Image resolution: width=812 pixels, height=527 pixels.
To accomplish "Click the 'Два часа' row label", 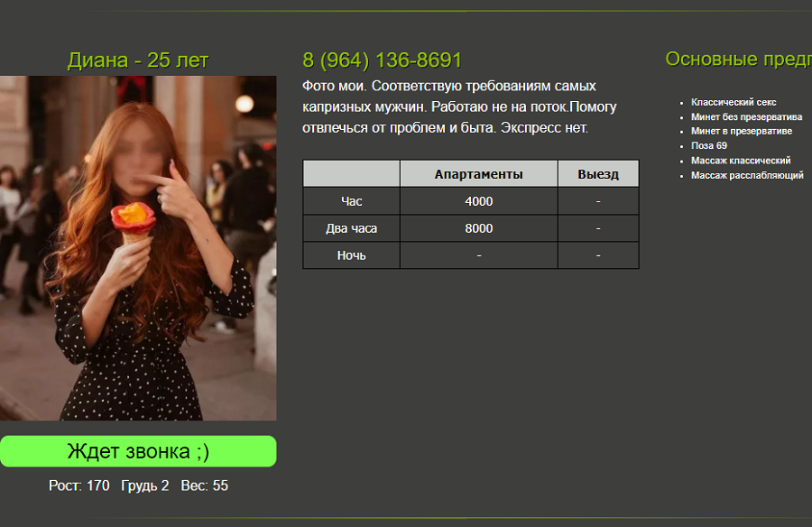I will click(x=352, y=228).
